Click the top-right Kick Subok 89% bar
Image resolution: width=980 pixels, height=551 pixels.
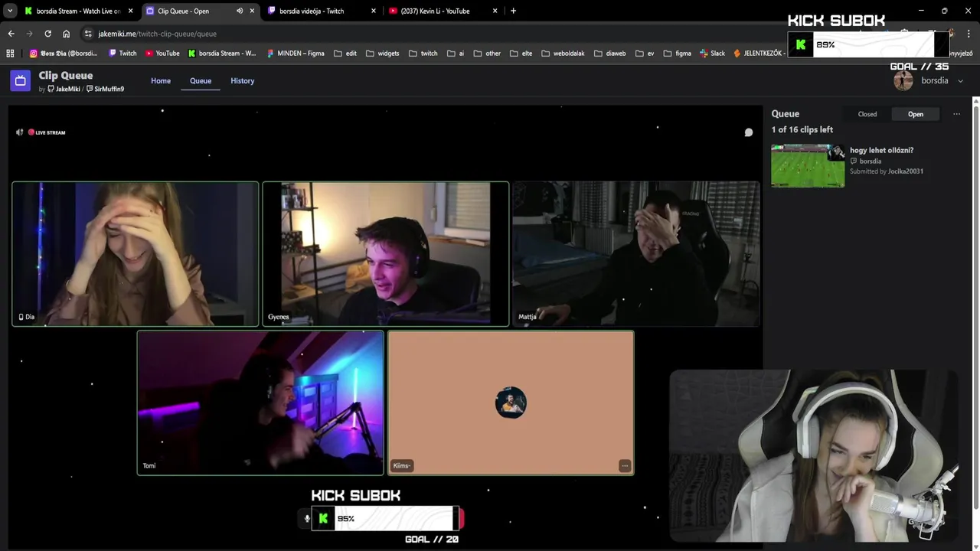coord(869,44)
